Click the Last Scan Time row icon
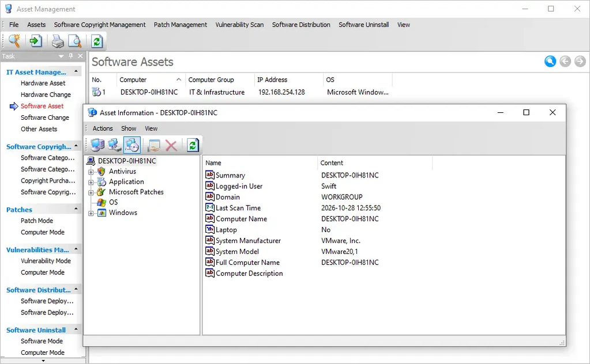 pos(209,207)
